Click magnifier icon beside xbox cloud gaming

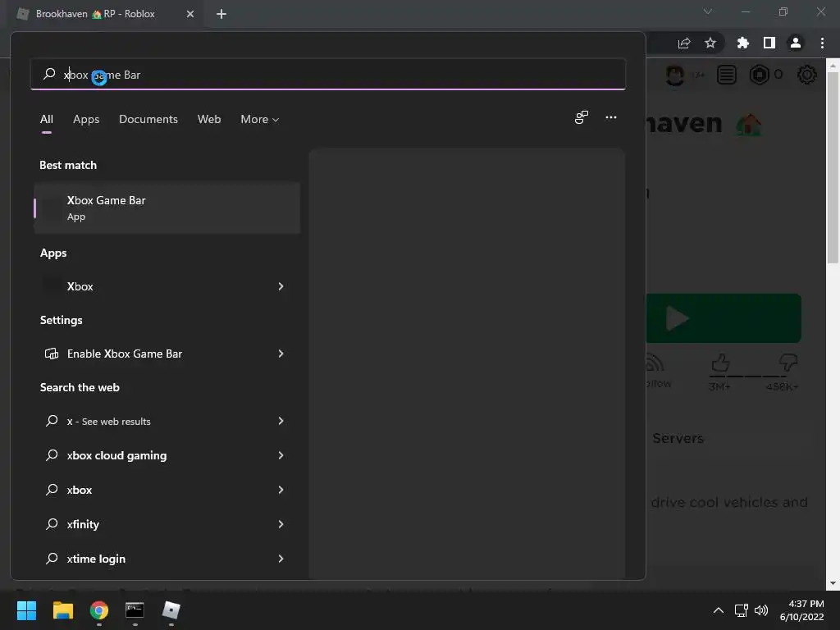pos(52,455)
